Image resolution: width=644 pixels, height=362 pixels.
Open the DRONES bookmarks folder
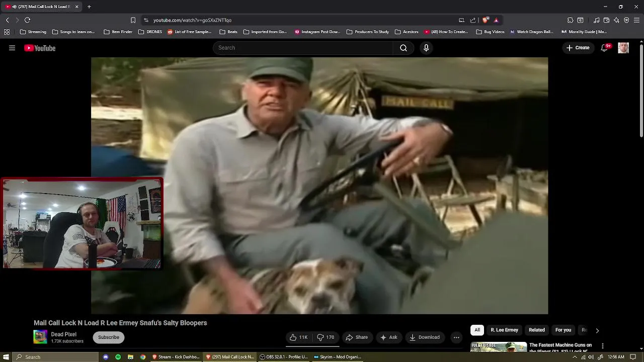[x=150, y=32]
